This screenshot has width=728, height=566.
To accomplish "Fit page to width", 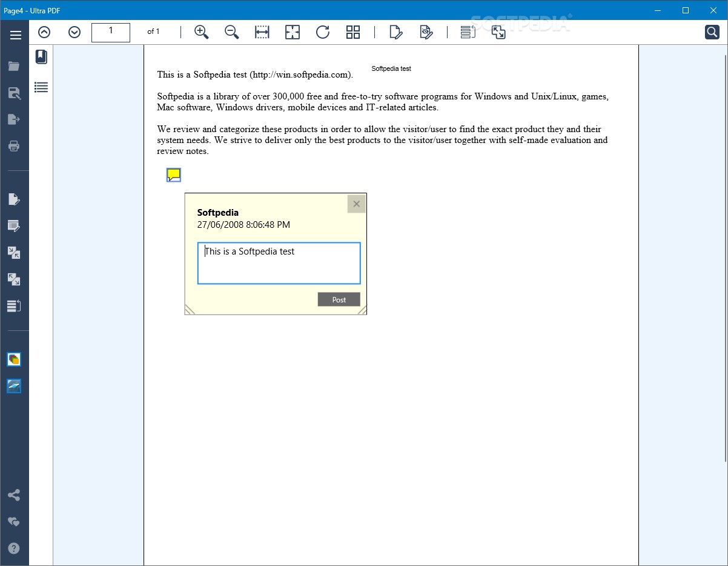I will (x=262, y=32).
